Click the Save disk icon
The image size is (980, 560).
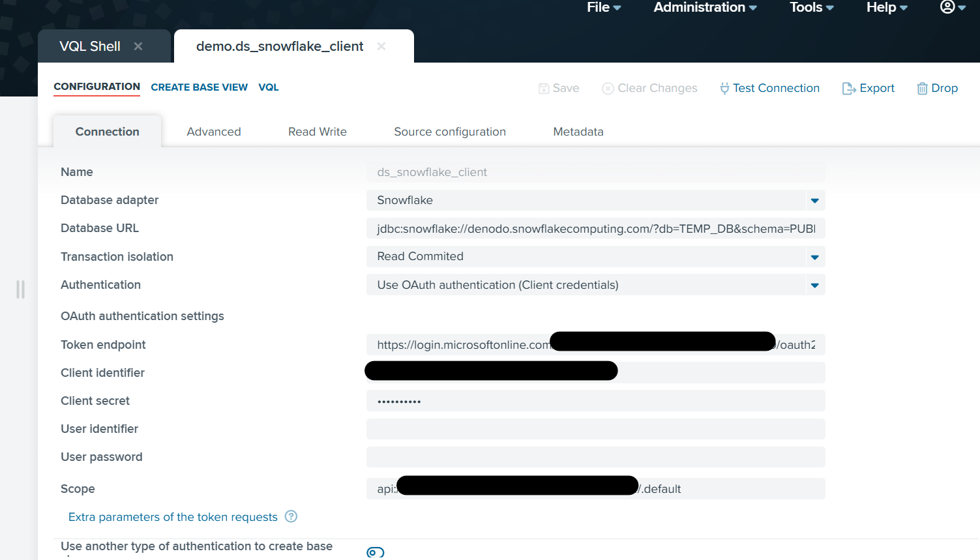pyautogui.click(x=544, y=89)
